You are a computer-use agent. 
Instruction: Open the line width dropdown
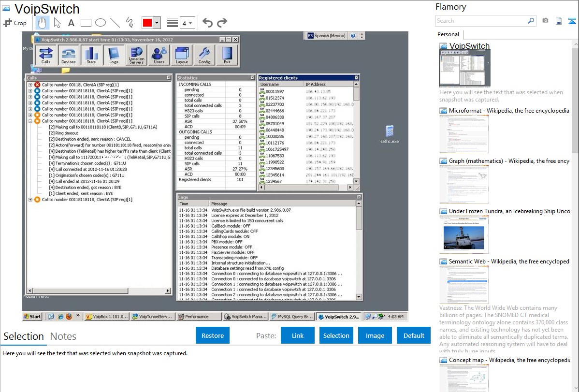(x=187, y=23)
